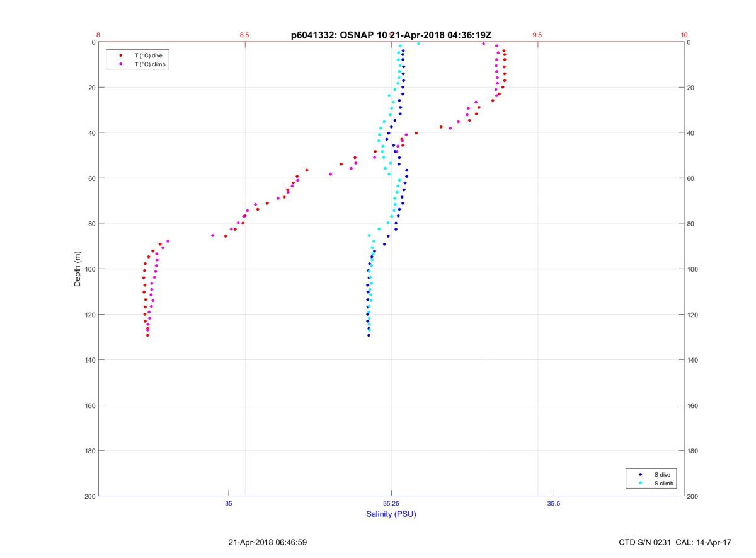This screenshot has width=756, height=558.
Task: Click the blue '35' salinity tick label
Action: coord(229,503)
